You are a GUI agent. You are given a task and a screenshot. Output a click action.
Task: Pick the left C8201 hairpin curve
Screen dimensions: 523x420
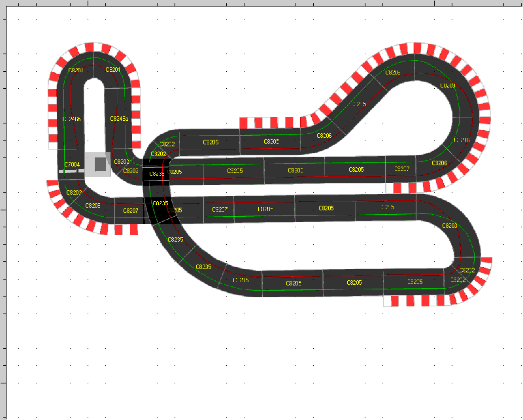pyautogui.click(x=75, y=70)
